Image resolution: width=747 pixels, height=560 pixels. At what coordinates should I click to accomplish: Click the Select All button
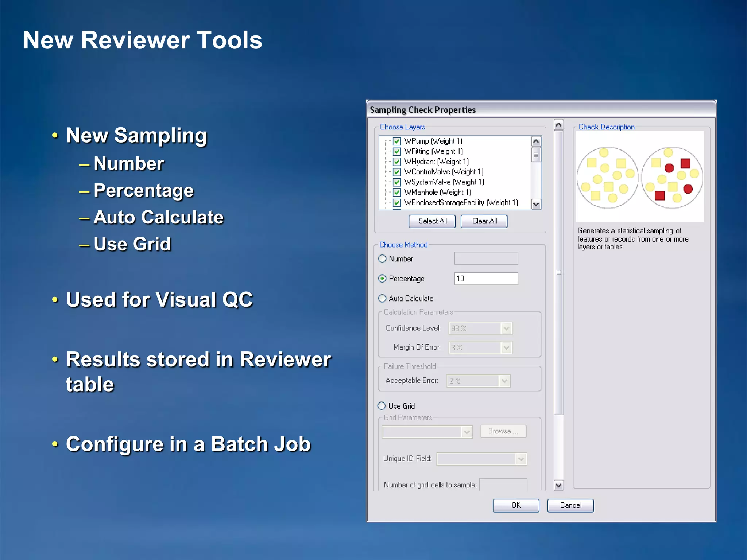tap(432, 221)
